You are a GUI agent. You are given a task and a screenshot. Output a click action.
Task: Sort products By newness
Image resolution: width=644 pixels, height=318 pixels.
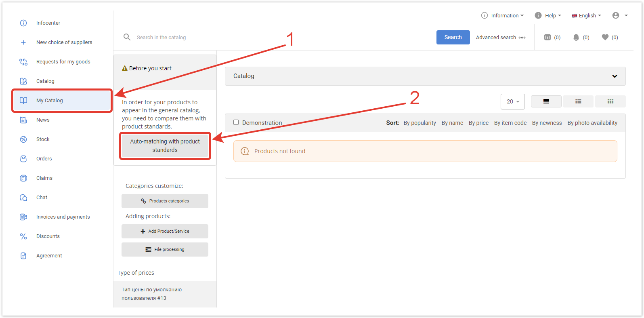pyautogui.click(x=547, y=123)
